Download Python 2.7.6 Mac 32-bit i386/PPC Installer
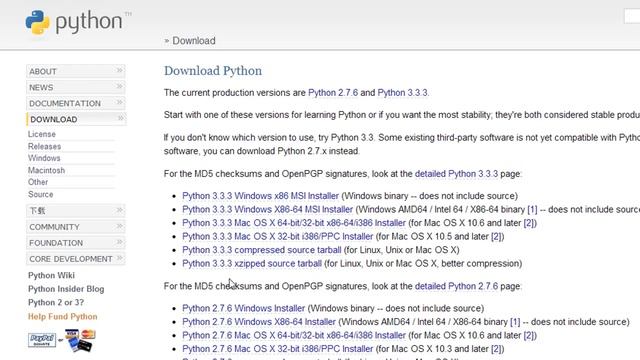Image resolution: width=640 pixels, height=360 pixels. tap(278, 349)
